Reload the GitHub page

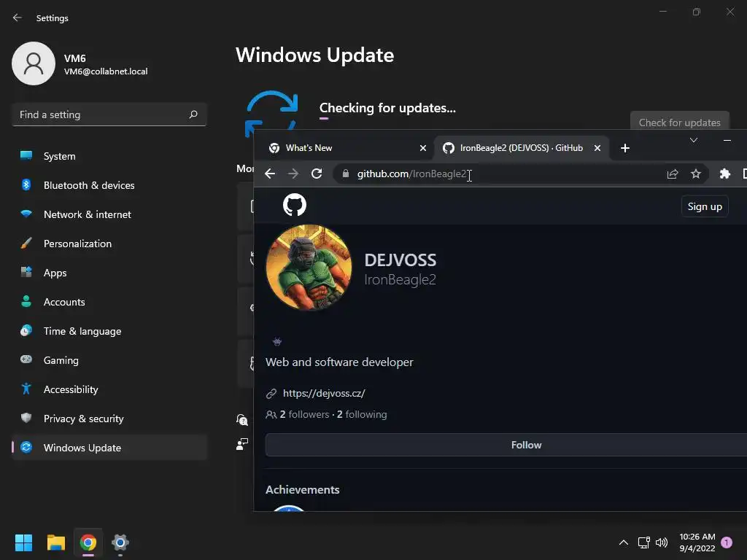click(x=317, y=174)
